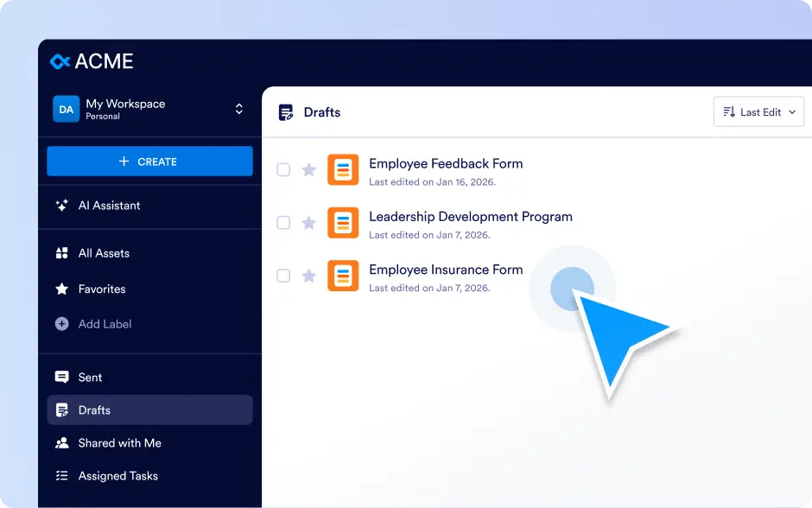Star the Employee Feedback Form
Viewport: 812px width, 508px height.
coord(308,169)
